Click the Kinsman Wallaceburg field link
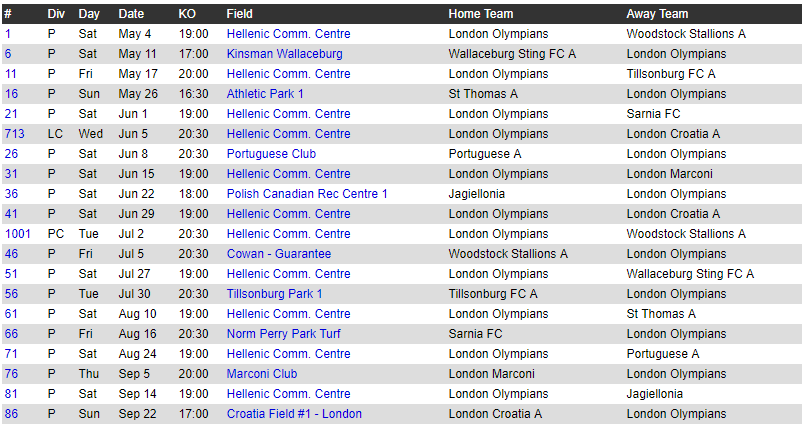The image size is (807, 429). (x=284, y=53)
